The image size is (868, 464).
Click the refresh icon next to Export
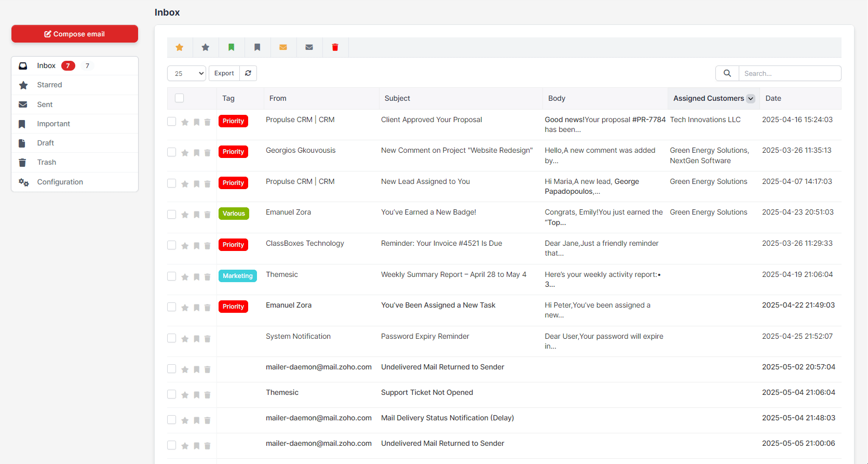pyautogui.click(x=248, y=73)
